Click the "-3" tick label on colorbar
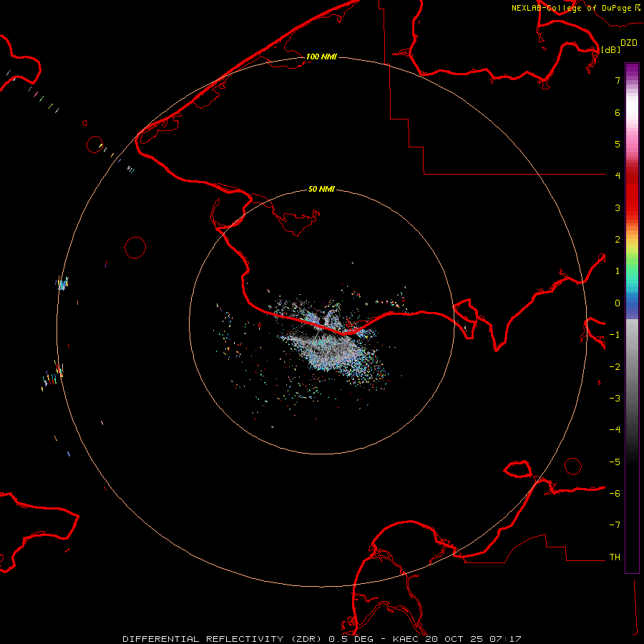644x644 pixels. (615, 399)
